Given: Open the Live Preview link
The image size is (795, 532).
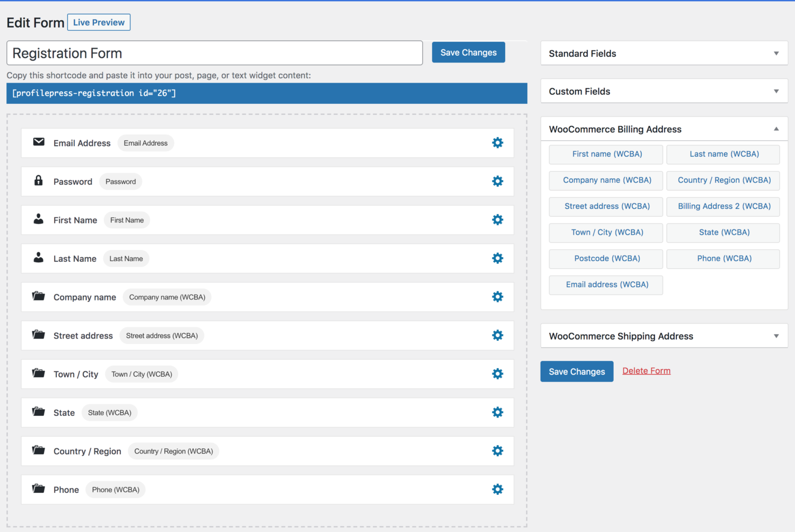Looking at the screenshot, I should click(99, 22).
